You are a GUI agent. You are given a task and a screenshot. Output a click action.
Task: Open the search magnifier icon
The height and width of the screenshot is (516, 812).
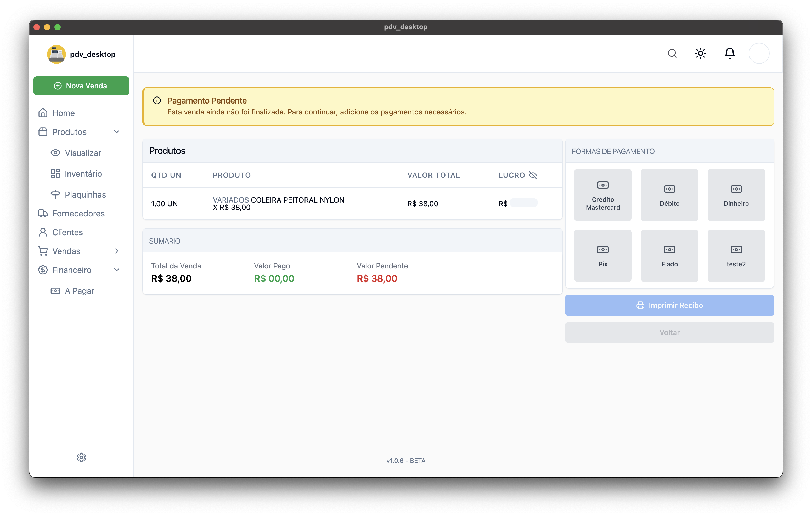[672, 53]
